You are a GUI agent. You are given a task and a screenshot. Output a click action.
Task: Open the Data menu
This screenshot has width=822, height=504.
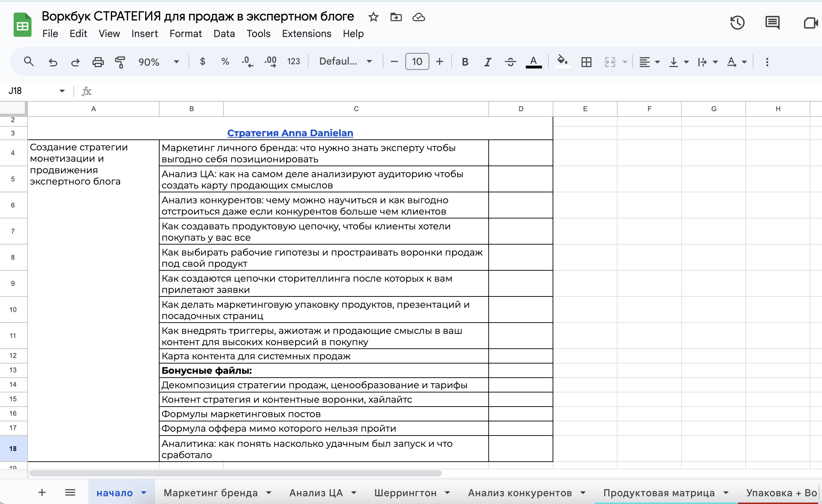224,34
